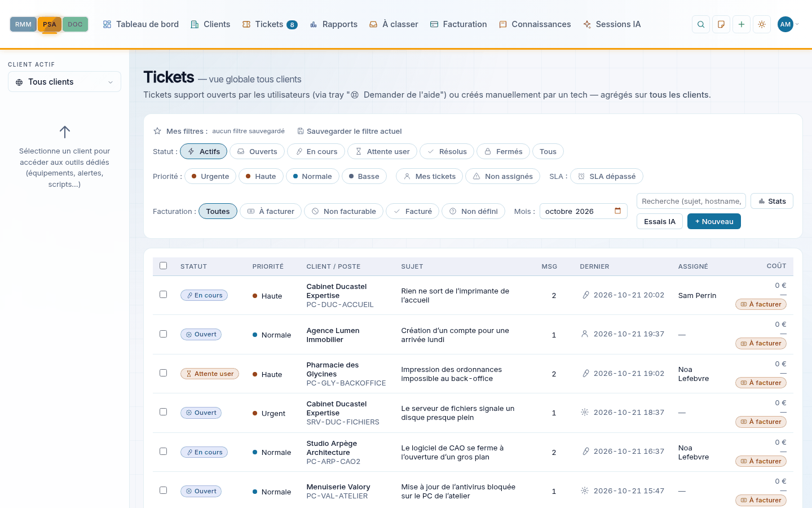The width and height of the screenshot is (812, 508).
Task: Tick the Studio Arpège Architecture checkbox
Action: coord(164,452)
